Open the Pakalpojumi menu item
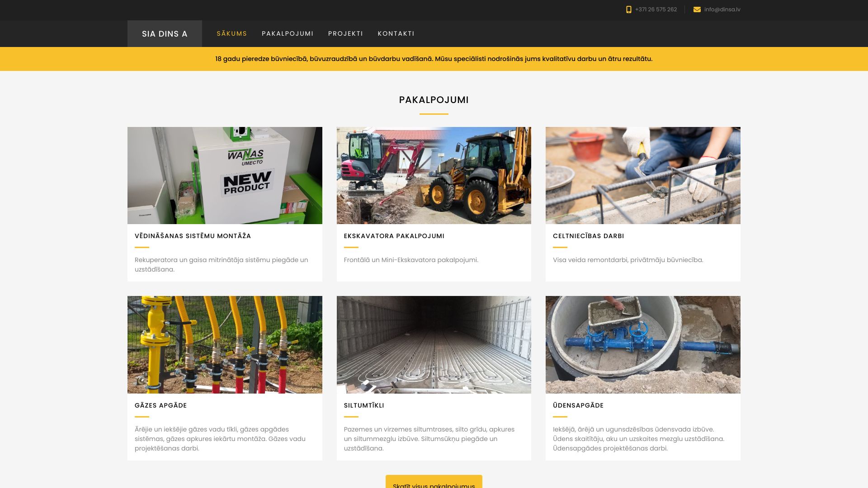The image size is (868, 488). click(x=288, y=33)
